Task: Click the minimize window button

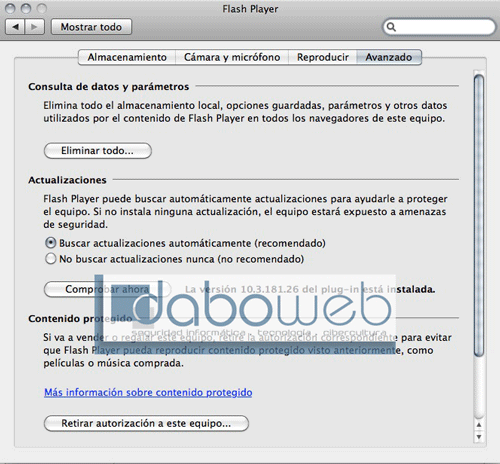Action: point(26,8)
